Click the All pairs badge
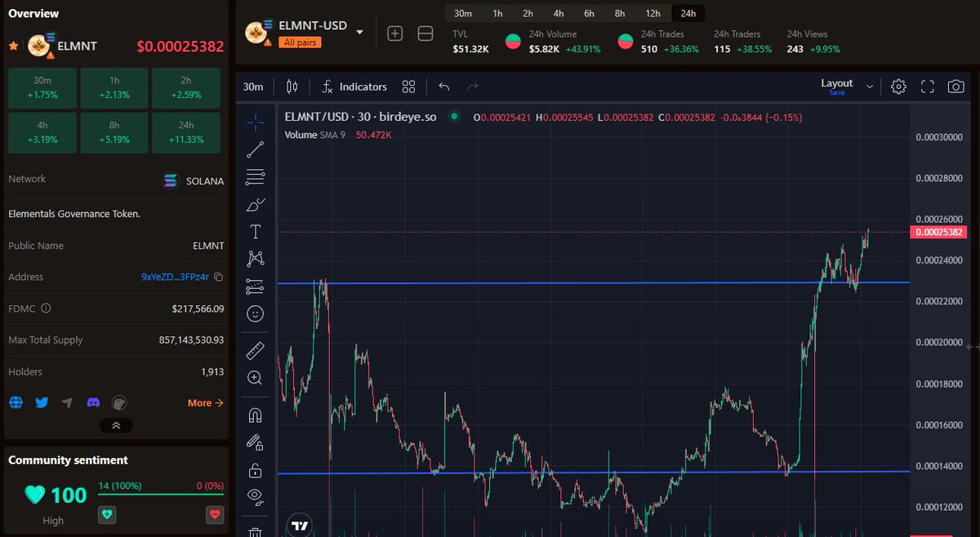The width and height of the screenshot is (980, 537). (x=298, y=42)
